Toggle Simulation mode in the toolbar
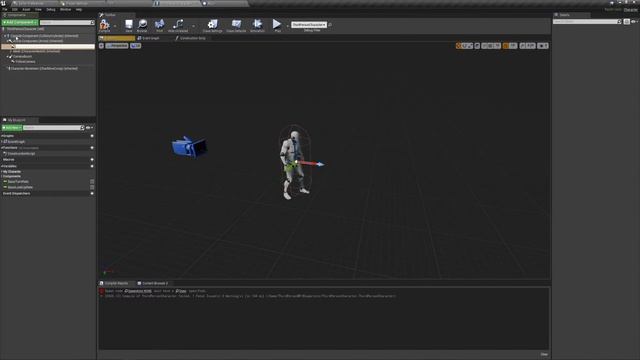 click(x=257, y=25)
